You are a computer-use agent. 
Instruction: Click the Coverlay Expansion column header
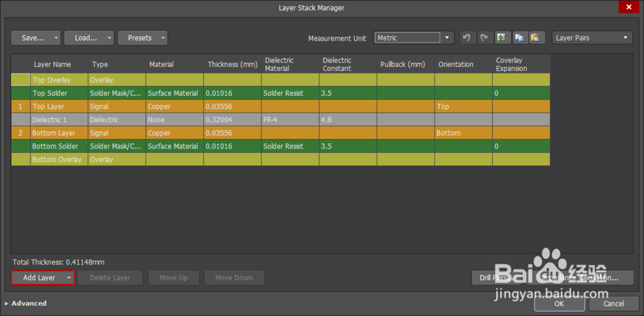pyautogui.click(x=521, y=64)
